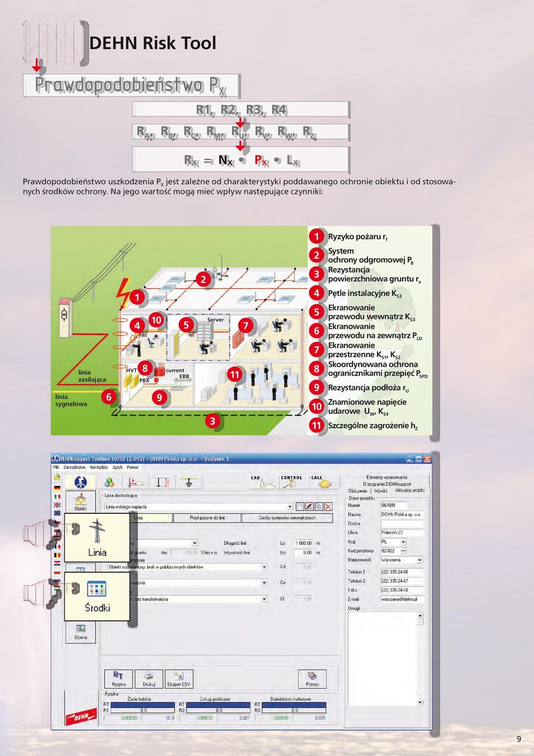Open the Linia niskiego napięcia dropdown
The width and height of the screenshot is (534, 756).
coord(290,507)
